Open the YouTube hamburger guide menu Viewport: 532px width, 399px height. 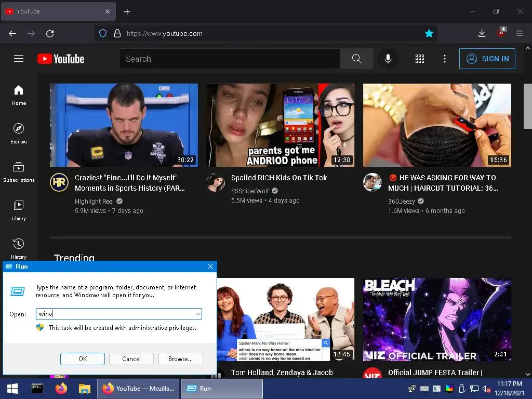19,59
